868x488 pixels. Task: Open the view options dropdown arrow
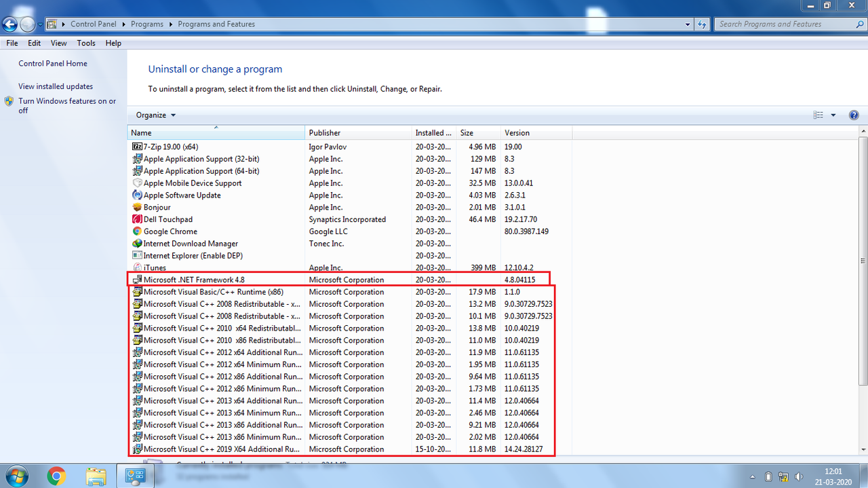click(x=833, y=115)
